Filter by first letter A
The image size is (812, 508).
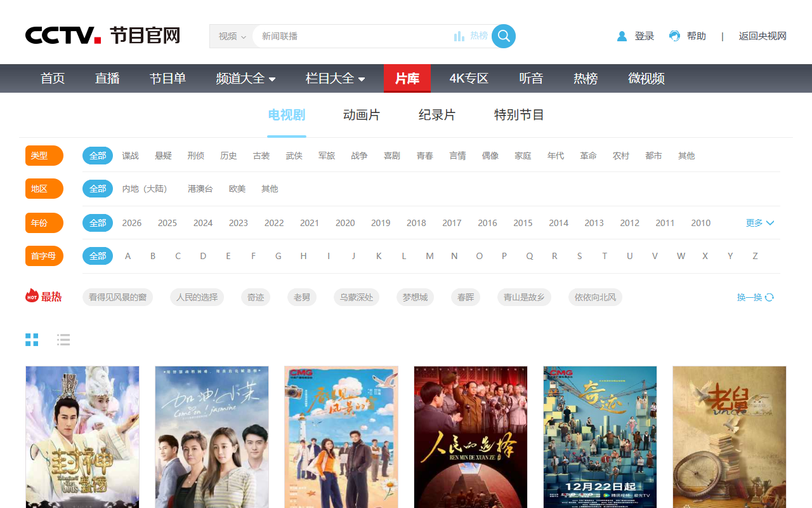[x=128, y=256]
